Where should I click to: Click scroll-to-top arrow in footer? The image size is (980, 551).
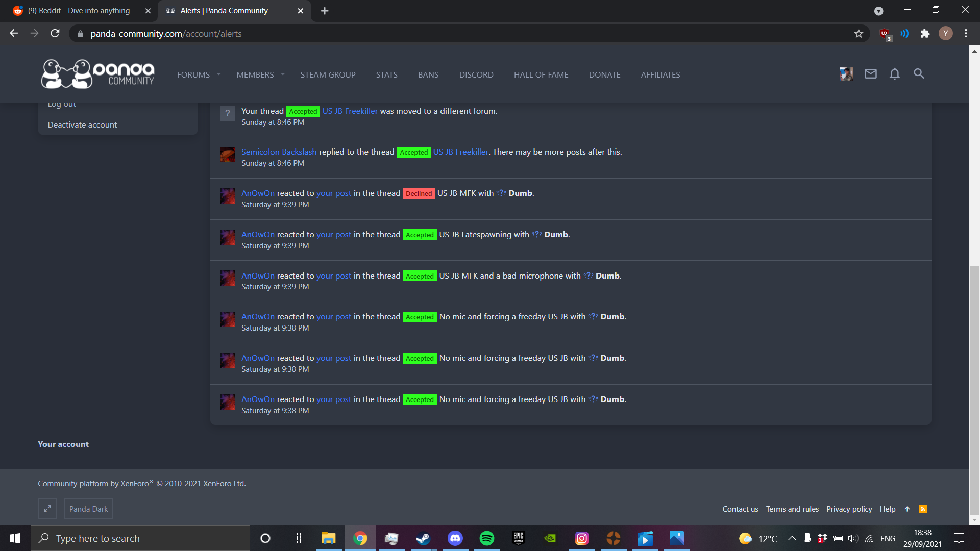(907, 509)
